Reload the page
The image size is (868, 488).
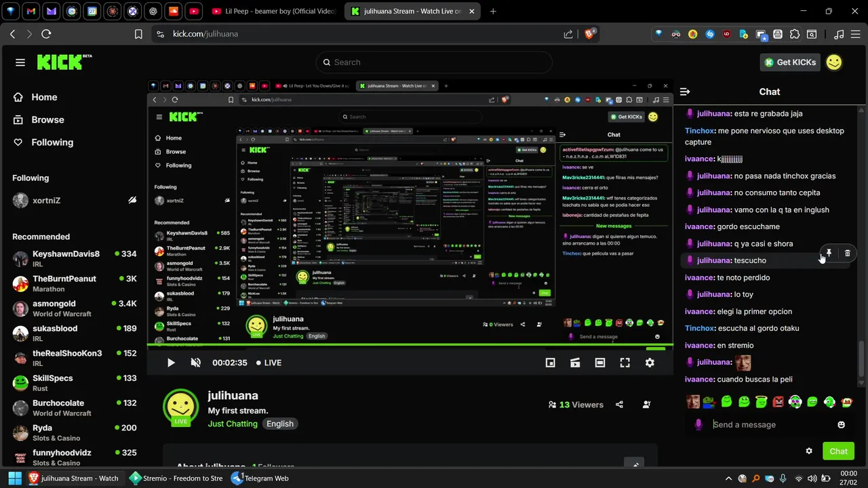46,34
